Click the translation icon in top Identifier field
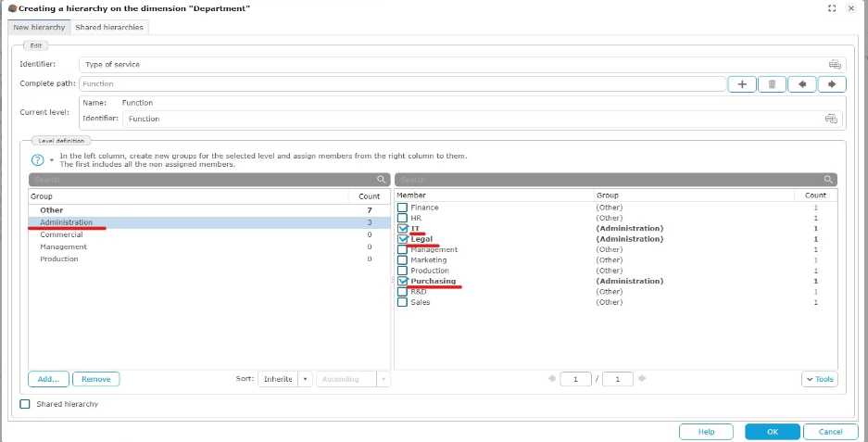 tap(834, 64)
